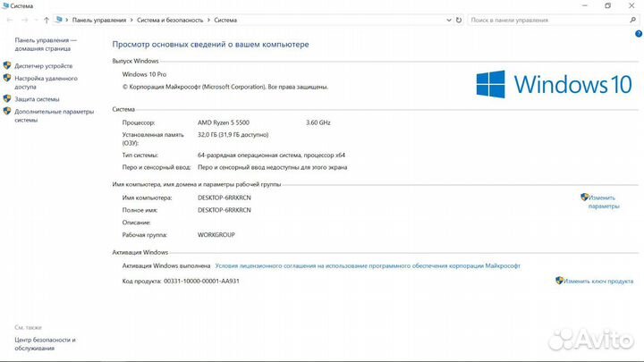Screen dimensions: 644x362
Task: Go forward with the forward arrow
Action: click(25, 20)
